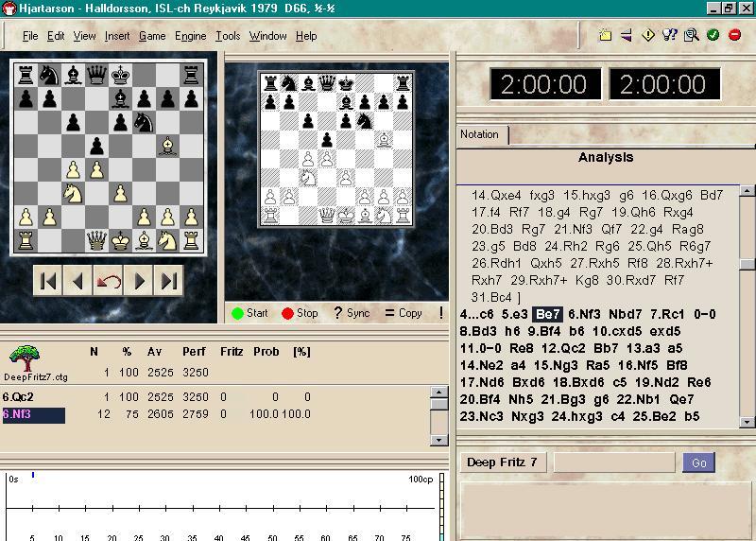Click the magnifier search document icon
Viewport: 756px width, 541px height.
click(691, 35)
